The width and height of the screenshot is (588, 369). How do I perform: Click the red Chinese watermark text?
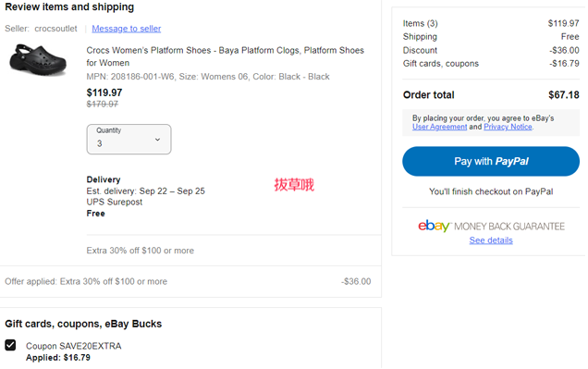tap(294, 185)
